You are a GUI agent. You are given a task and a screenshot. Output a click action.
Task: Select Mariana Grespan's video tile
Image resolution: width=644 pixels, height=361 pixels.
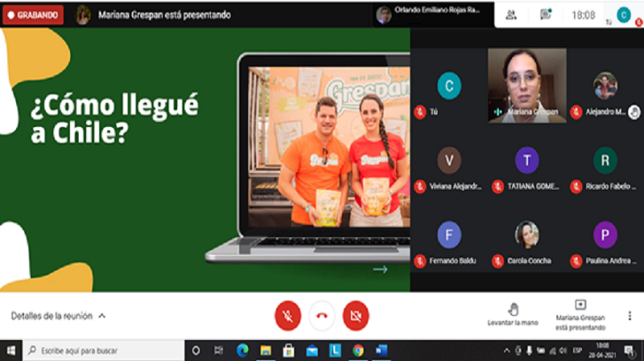pyautogui.click(x=527, y=85)
